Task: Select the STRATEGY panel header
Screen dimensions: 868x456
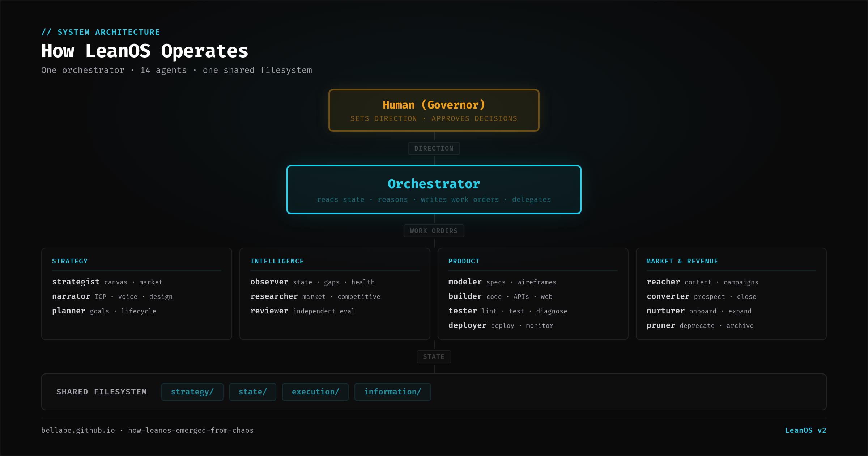Action: pos(70,261)
